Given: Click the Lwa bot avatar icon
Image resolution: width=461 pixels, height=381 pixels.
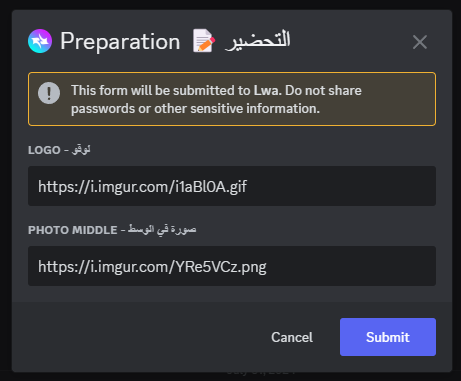Looking at the screenshot, I should (x=40, y=41).
